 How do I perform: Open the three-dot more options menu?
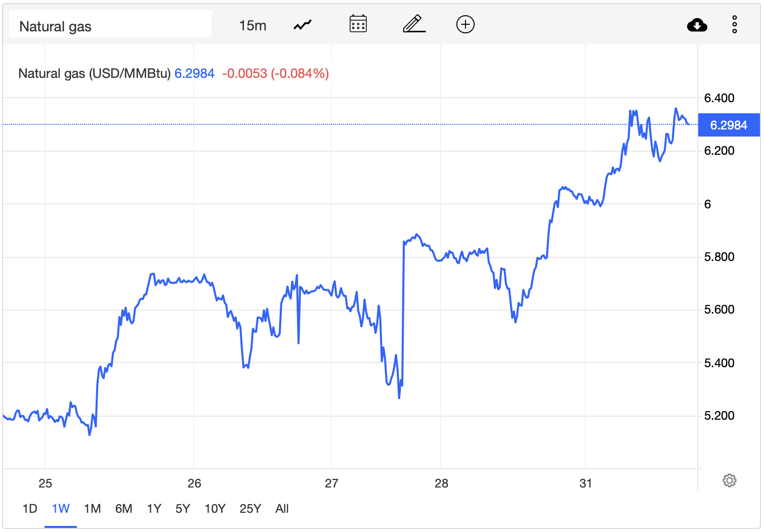point(735,24)
